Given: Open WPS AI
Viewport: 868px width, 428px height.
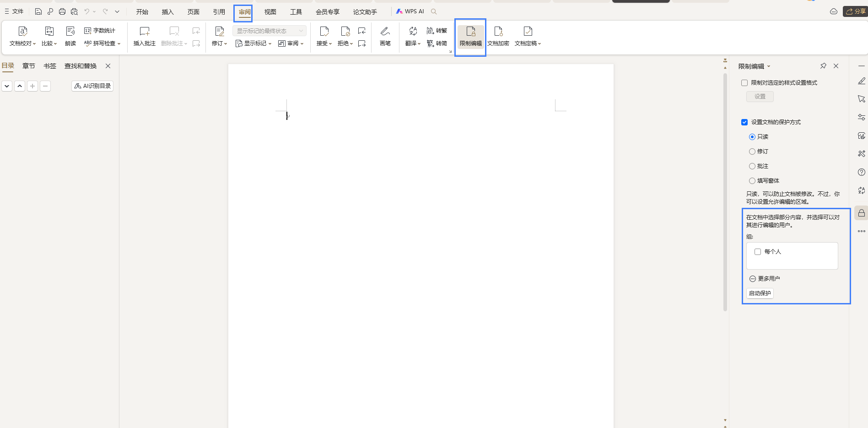Looking at the screenshot, I should tap(410, 11).
